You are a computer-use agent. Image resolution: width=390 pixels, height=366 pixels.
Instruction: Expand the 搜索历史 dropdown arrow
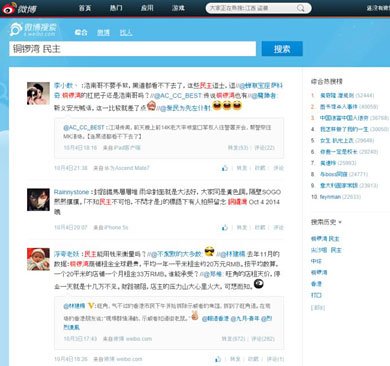[340, 222]
